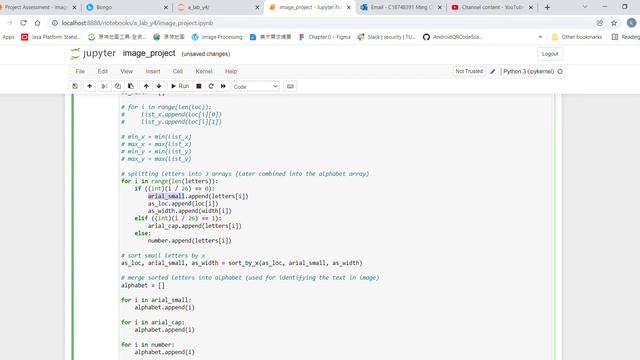
Task: Click the line alphabet = []
Action: pos(143,285)
